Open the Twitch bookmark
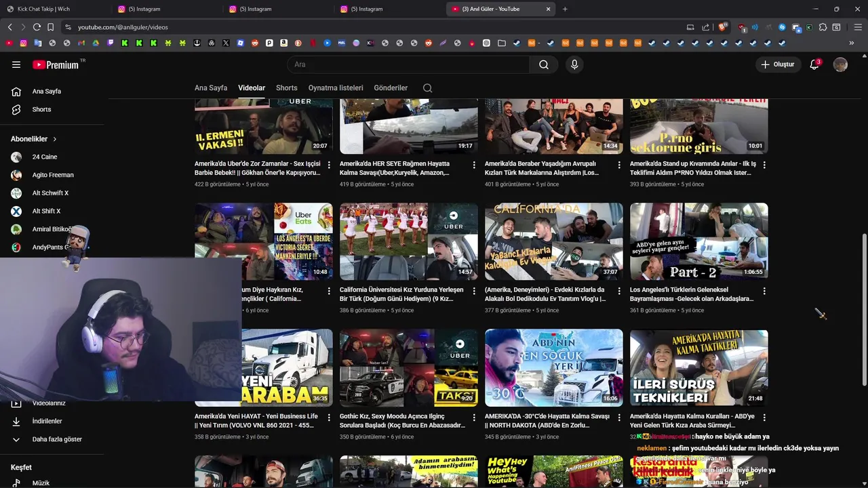The height and width of the screenshot is (488, 868). point(110,43)
